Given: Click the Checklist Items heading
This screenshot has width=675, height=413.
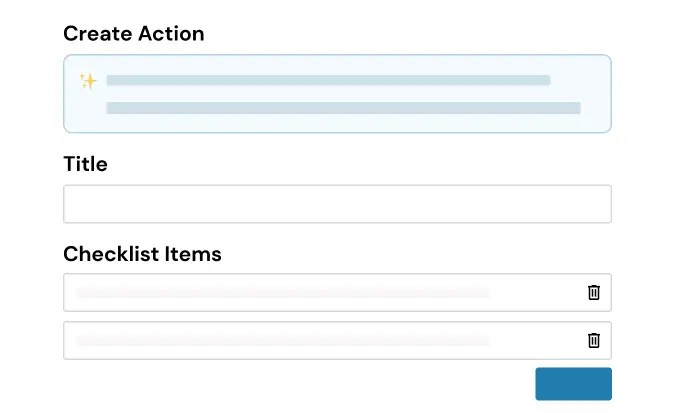Looking at the screenshot, I should click(x=142, y=254).
